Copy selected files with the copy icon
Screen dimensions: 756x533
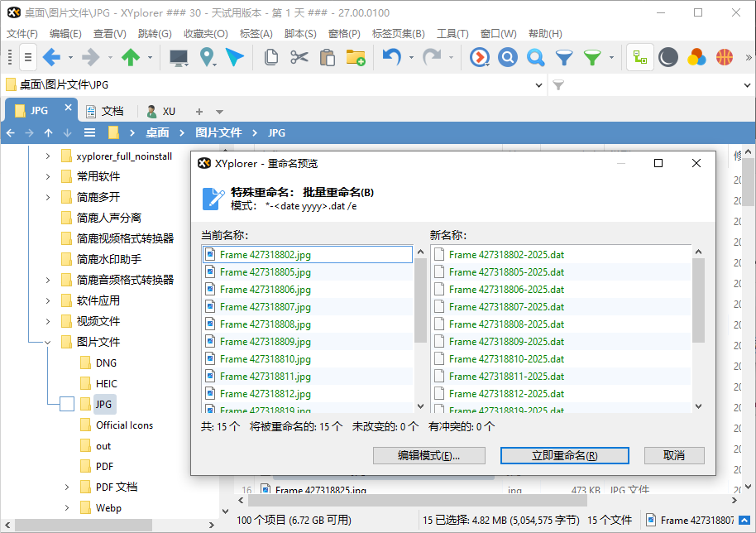(x=272, y=56)
